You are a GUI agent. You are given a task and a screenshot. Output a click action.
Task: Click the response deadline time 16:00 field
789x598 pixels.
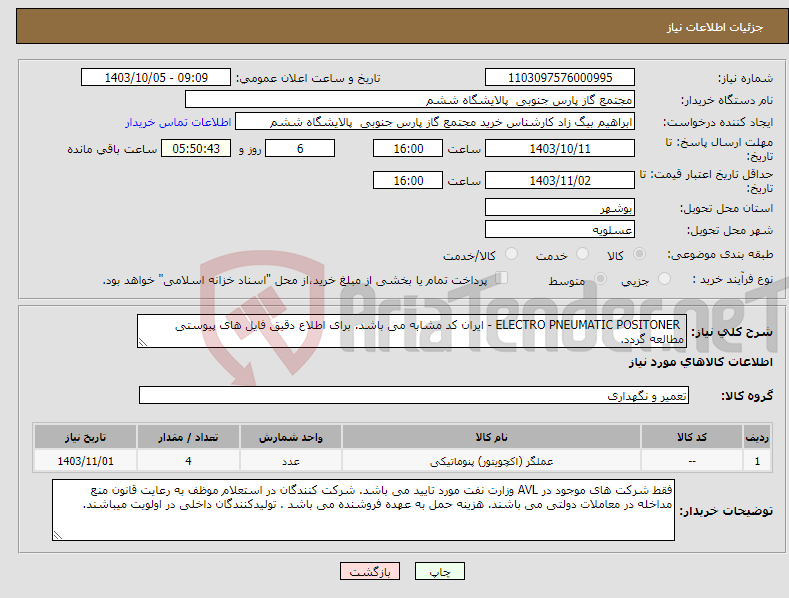[x=408, y=148]
